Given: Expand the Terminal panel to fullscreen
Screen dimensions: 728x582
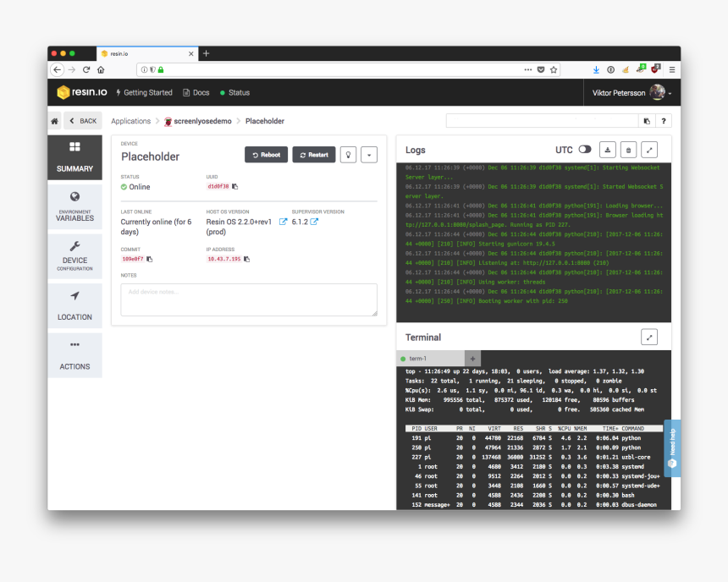Looking at the screenshot, I should click(649, 337).
